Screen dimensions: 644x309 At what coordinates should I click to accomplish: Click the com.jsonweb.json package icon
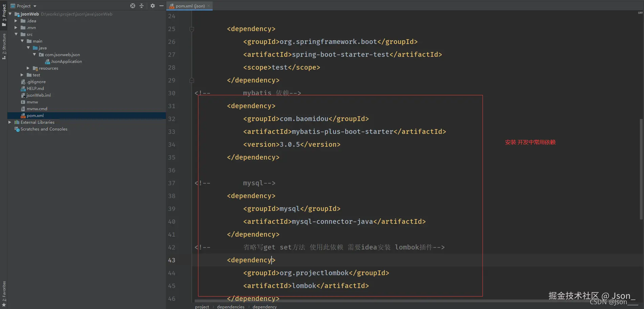41,55
